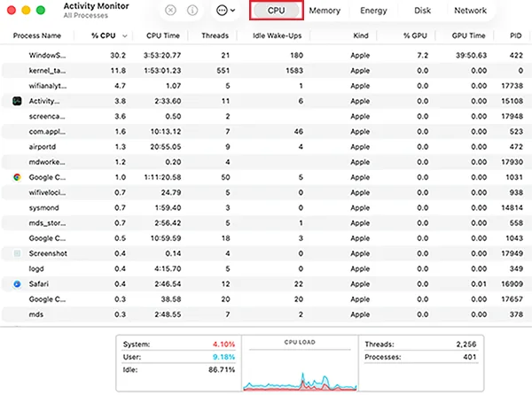Image resolution: width=532 pixels, height=395 pixels.
Task: Switch to the CPU tab
Action: (x=276, y=11)
